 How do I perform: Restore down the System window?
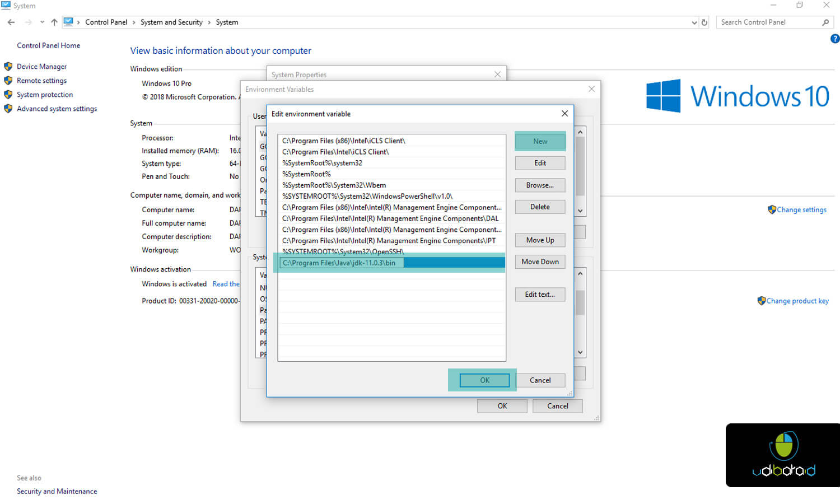[x=800, y=5]
